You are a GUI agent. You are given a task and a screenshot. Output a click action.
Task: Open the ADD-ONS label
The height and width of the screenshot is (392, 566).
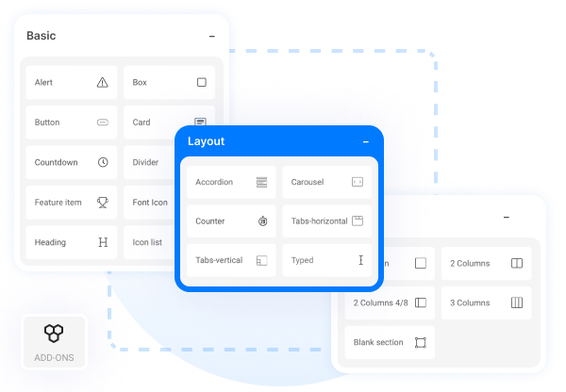pos(54,358)
